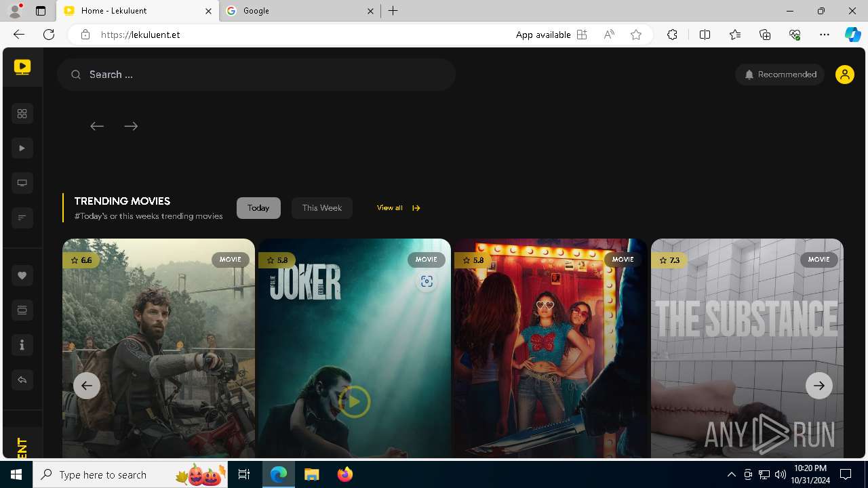Open Browser essentials heart-pulse icon

coord(795,35)
